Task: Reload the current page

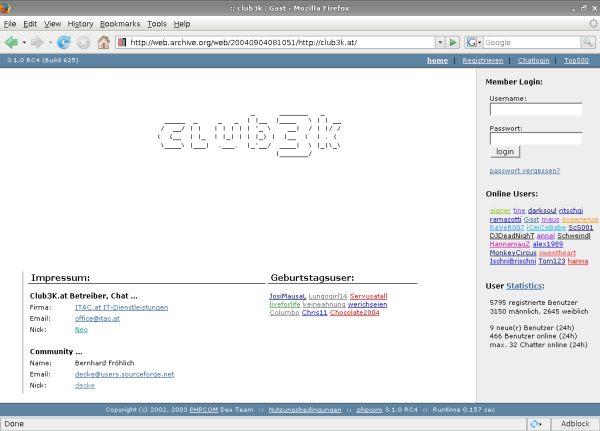Action: coord(64,42)
